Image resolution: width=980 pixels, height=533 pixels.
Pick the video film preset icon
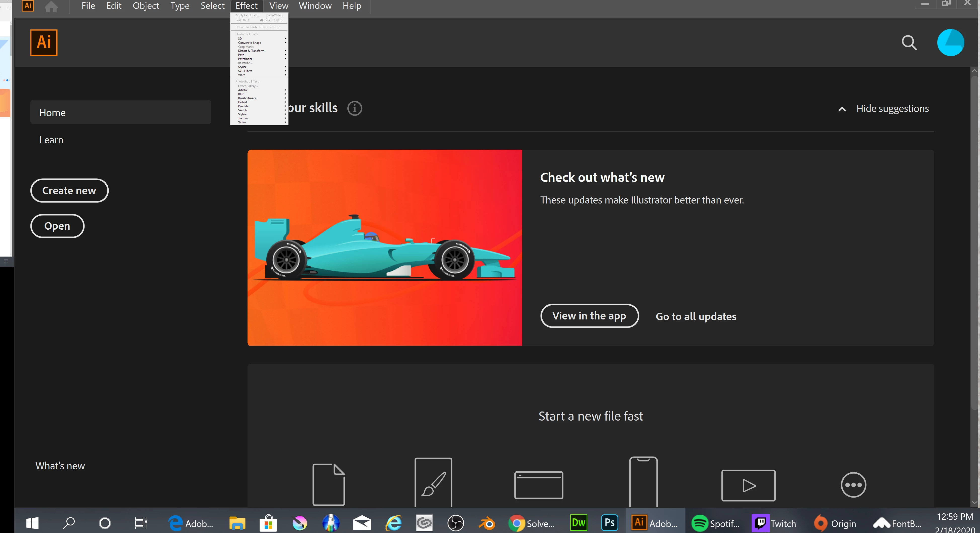pyautogui.click(x=748, y=485)
